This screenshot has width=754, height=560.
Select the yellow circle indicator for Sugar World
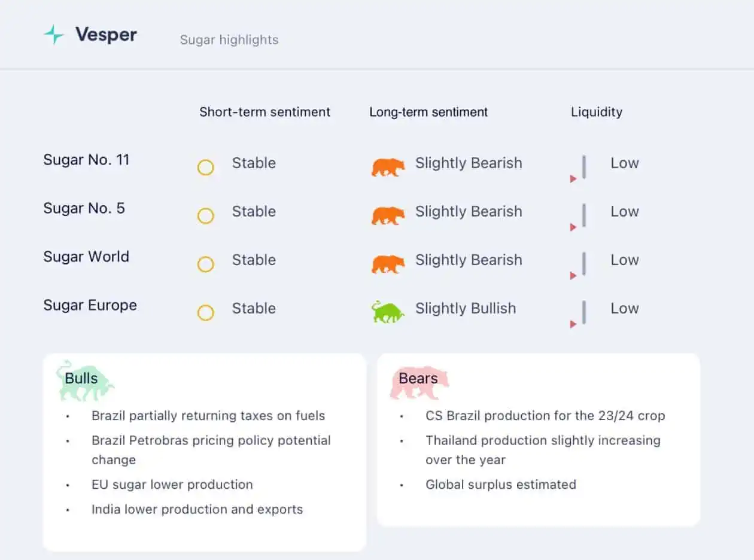(x=205, y=264)
